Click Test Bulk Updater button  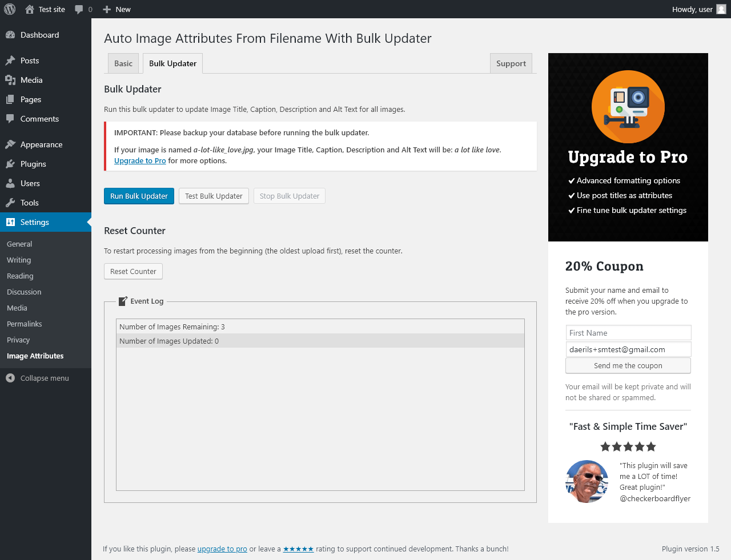[214, 196]
